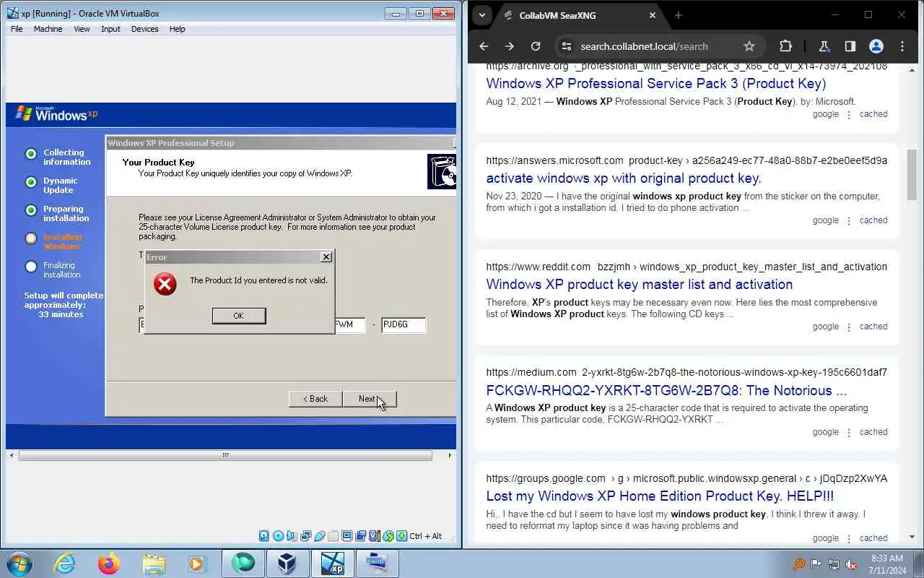Open the browser profile avatar
Image resolution: width=924 pixels, height=578 pixels.
coord(876,46)
